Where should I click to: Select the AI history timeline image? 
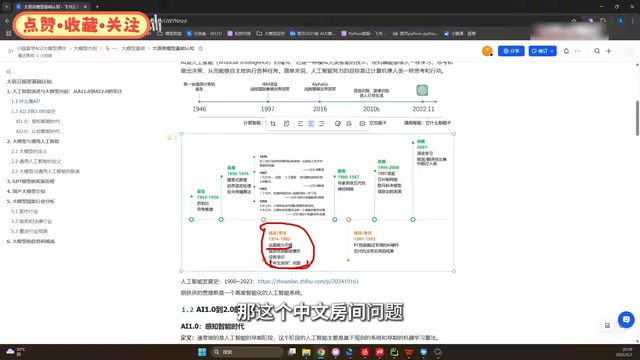click(x=318, y=202)
